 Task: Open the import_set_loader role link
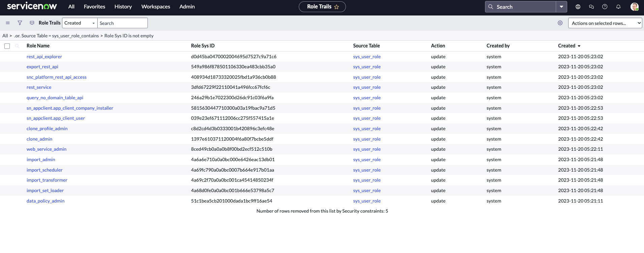(45, 190)
